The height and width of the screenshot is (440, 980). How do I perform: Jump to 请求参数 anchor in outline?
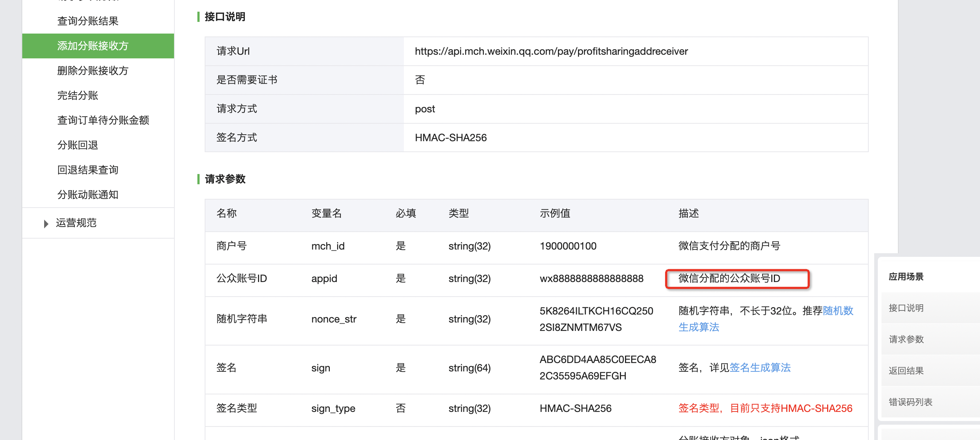pos(906,339)
